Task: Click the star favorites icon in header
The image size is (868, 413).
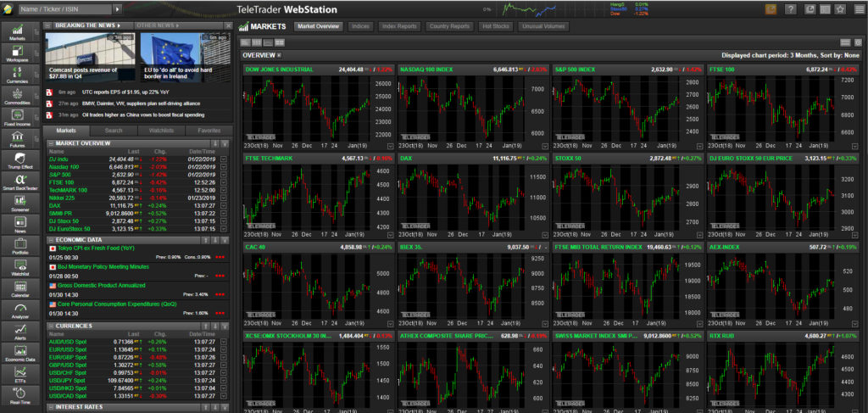Action: pos(840,9)
